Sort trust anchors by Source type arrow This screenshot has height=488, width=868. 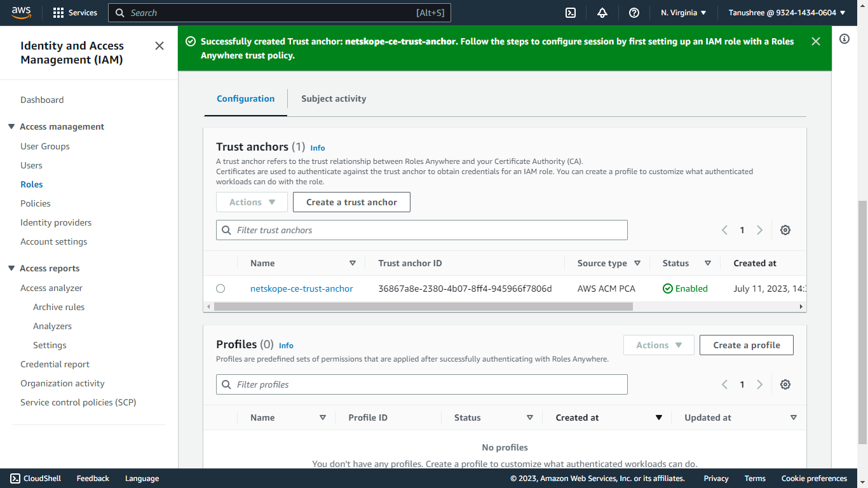tap(637, 263)
